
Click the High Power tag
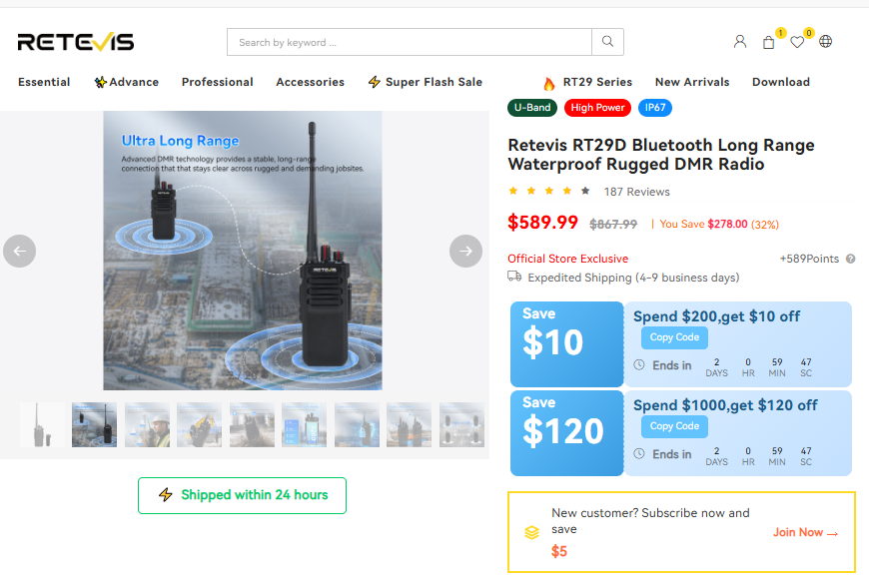[x=597, y=108]
